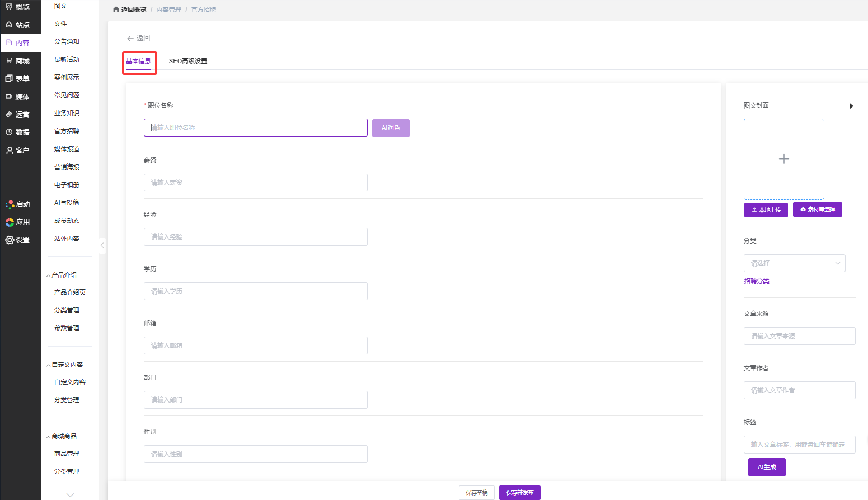Open the 招聘分类 link

(756, 281)
